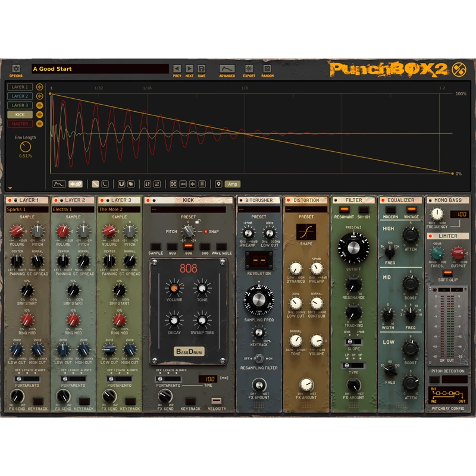Select the envelope shape tool icon

(x=58, y=184)
